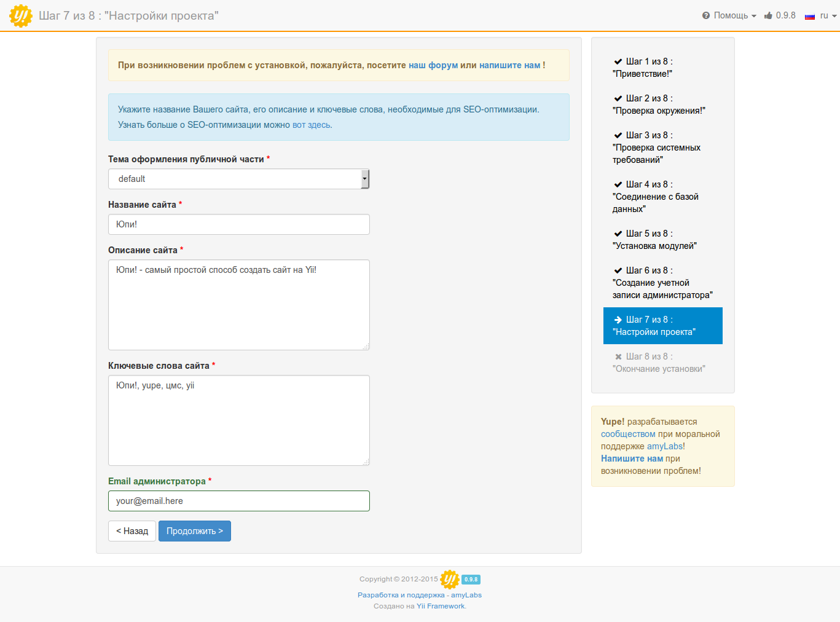Click the Yupe logo in the header
The image size is (840, 622).
click(x=21, y=16)
